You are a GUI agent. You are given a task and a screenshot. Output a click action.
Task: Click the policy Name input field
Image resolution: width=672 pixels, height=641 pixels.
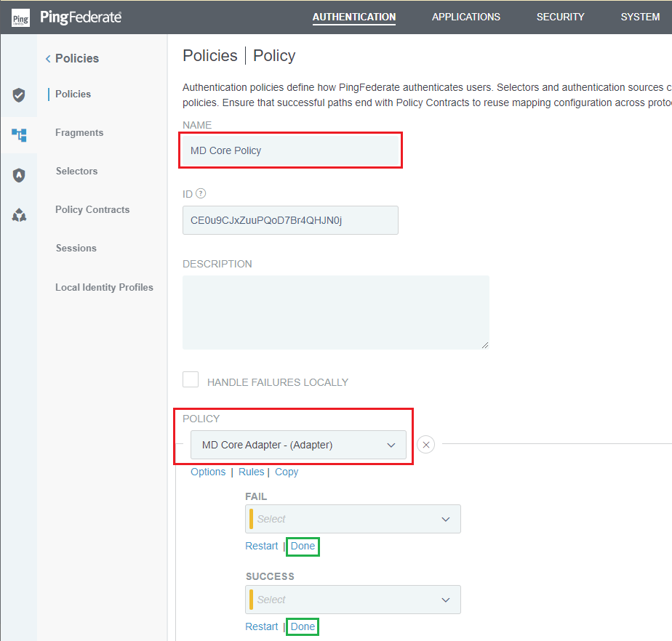tap(290, 150)
